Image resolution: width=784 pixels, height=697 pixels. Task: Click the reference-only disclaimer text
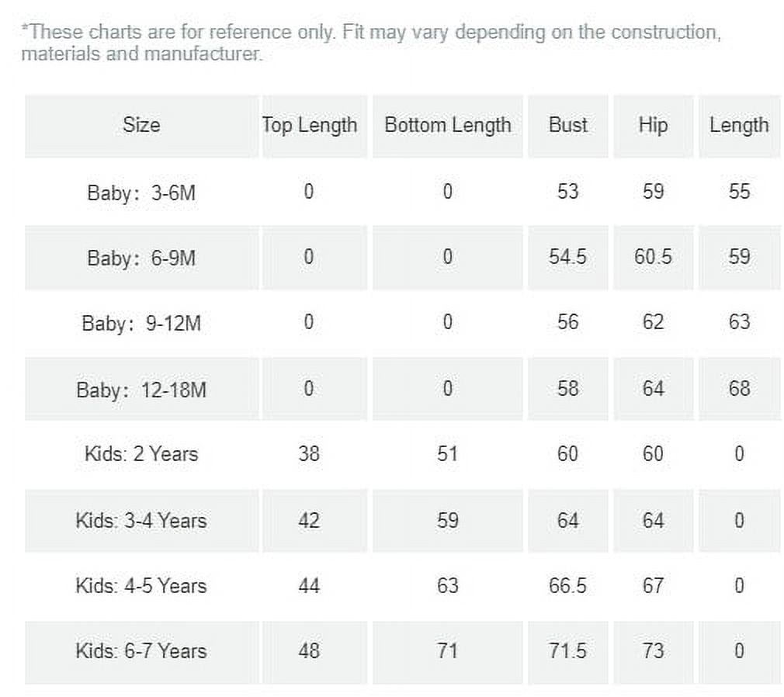pyautogui.click(x=371, y=43)
